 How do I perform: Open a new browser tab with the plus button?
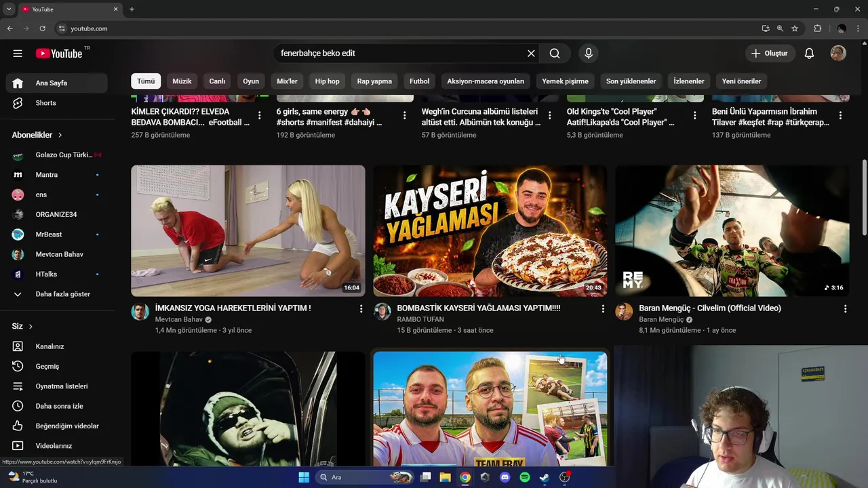tap(132, 9)
